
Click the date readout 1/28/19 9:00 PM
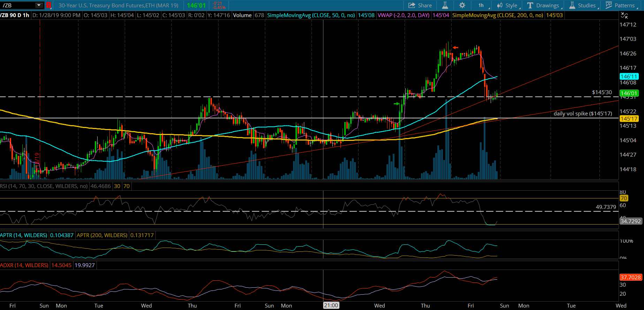[56, 15]
